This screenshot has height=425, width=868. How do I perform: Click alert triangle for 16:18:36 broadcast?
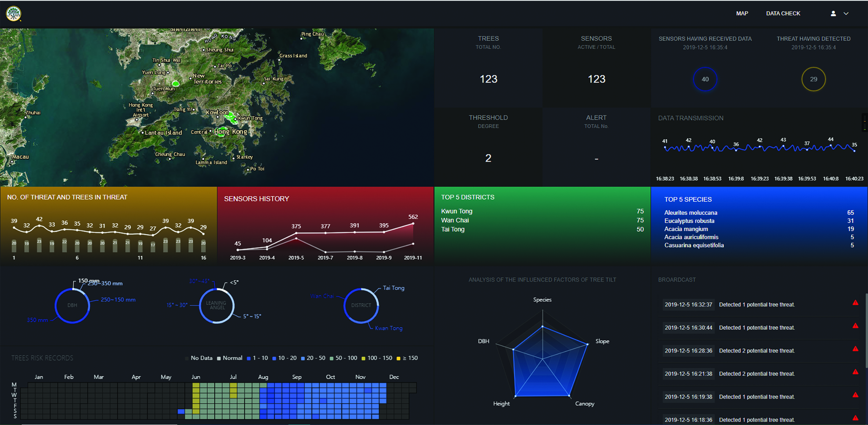(x=855, y=418)
